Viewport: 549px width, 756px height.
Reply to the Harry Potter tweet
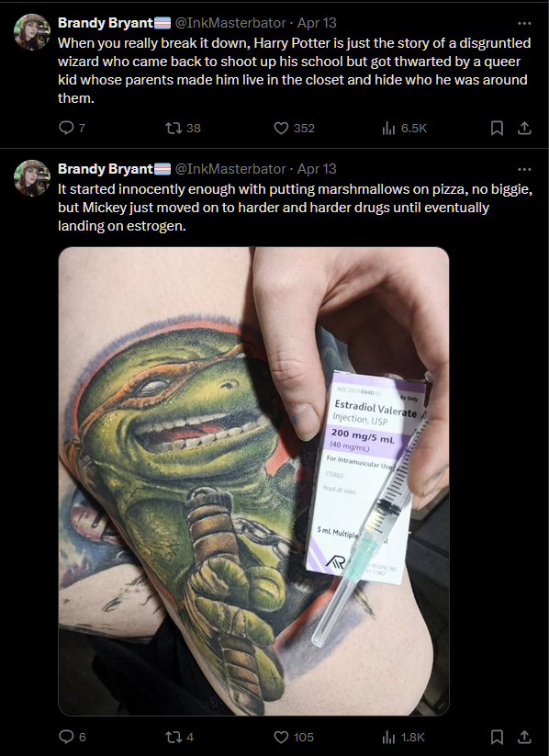72,128
